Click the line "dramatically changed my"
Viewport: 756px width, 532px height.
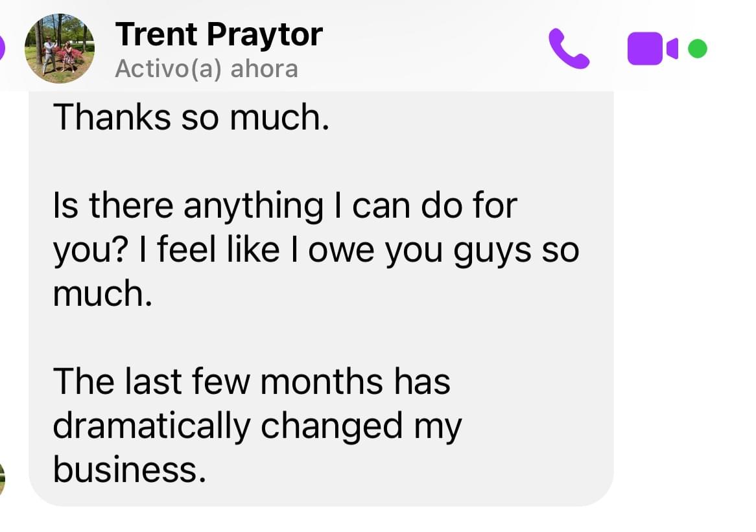coord(257,426)
